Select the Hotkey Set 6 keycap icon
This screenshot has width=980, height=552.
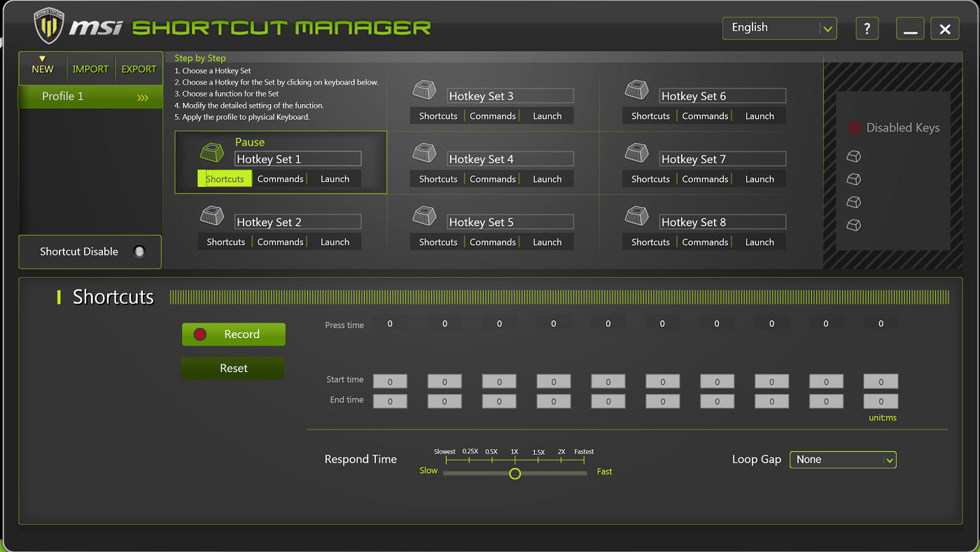point(636,90)
